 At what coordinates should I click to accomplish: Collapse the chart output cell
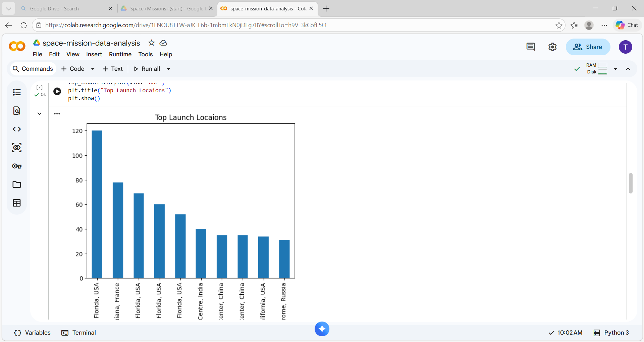(39, 114)
